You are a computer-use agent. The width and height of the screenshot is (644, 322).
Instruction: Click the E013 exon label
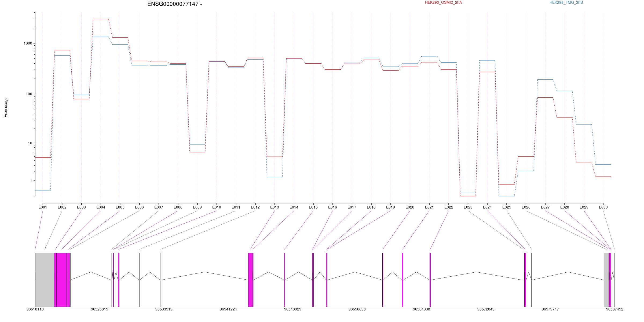coord(275,207)
